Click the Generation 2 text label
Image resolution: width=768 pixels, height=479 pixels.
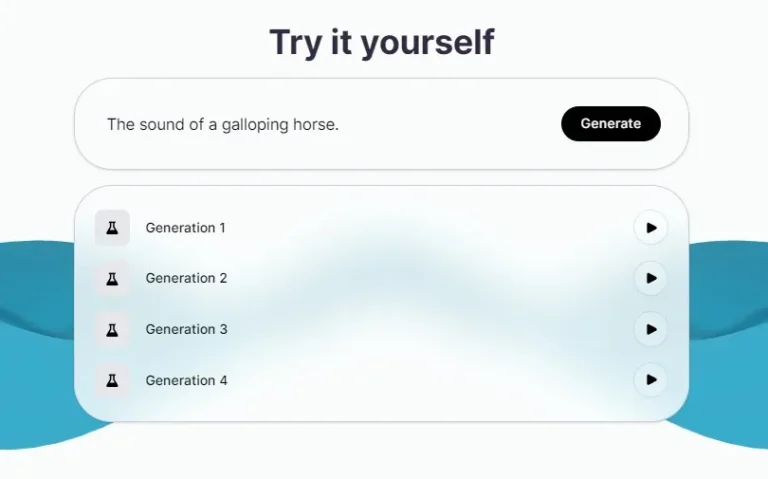pyautogui.click(x=186, y=278)
